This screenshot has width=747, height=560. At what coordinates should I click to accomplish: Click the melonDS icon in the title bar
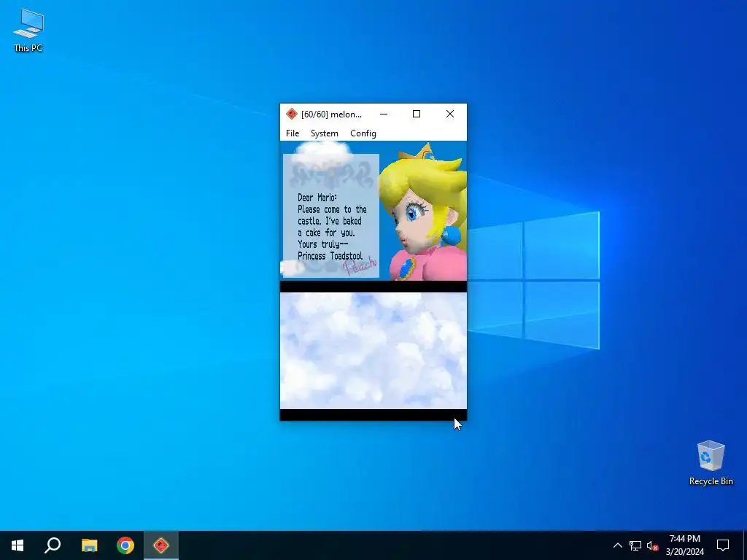292,114
